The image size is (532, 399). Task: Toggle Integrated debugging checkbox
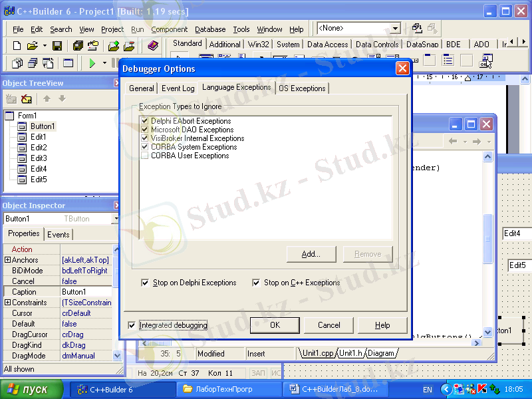132,325
